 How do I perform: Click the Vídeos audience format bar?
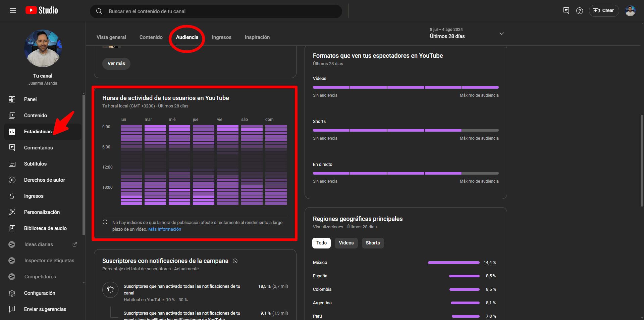(x=406, y=87)
